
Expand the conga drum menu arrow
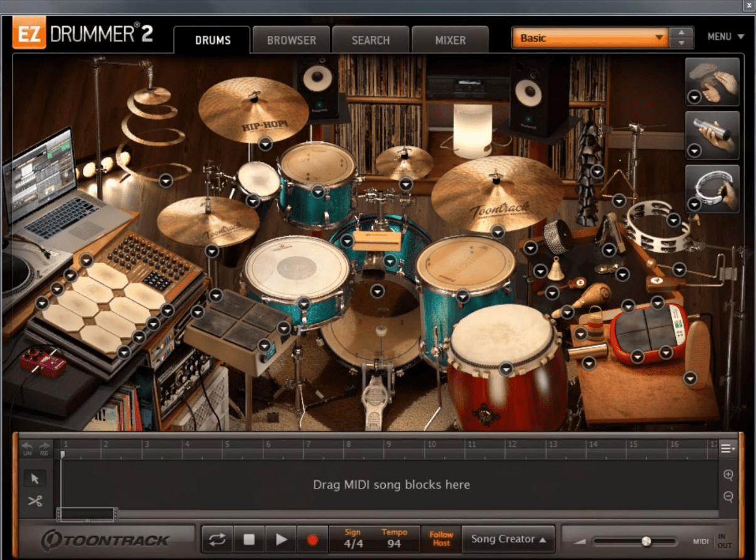point(506,369)
